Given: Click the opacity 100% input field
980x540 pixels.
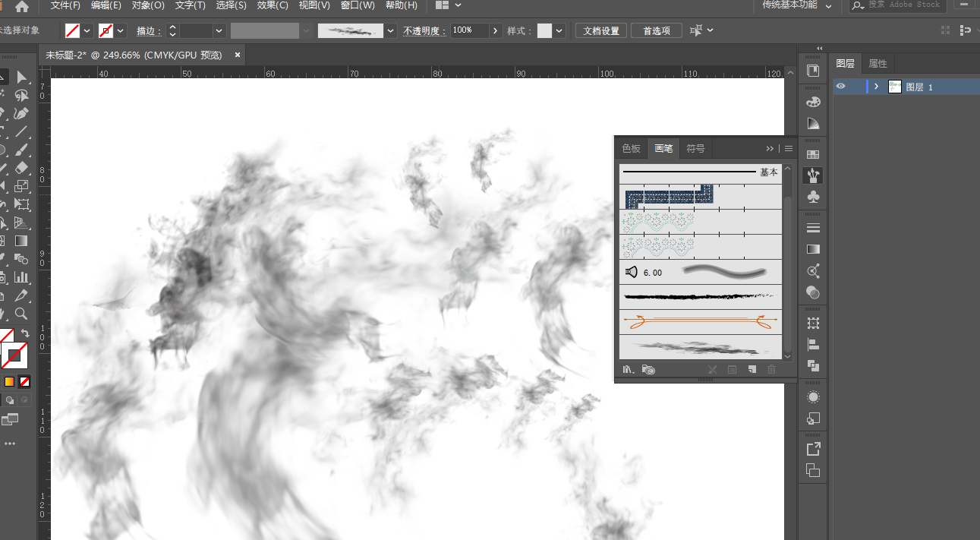Looking at the screenshot, I should pyautogui.click(x=469, y=30).
